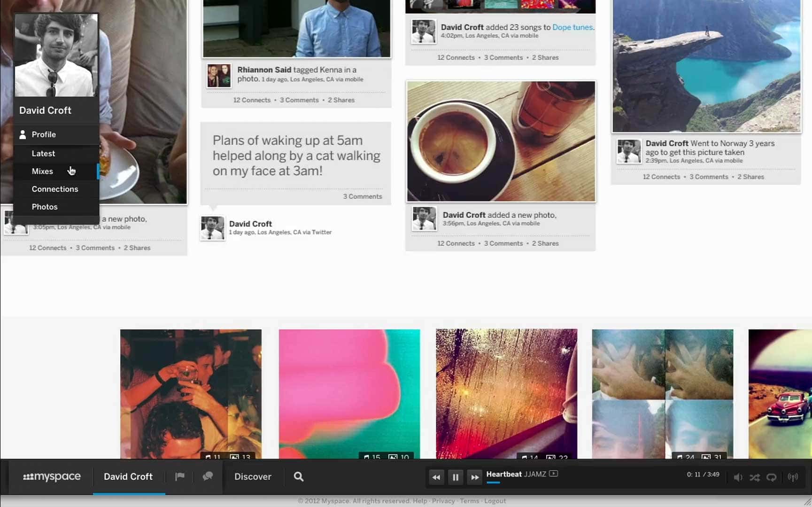Click the search magnifier icon
This screenshot has height=507, width=812.
coord(299,476)
